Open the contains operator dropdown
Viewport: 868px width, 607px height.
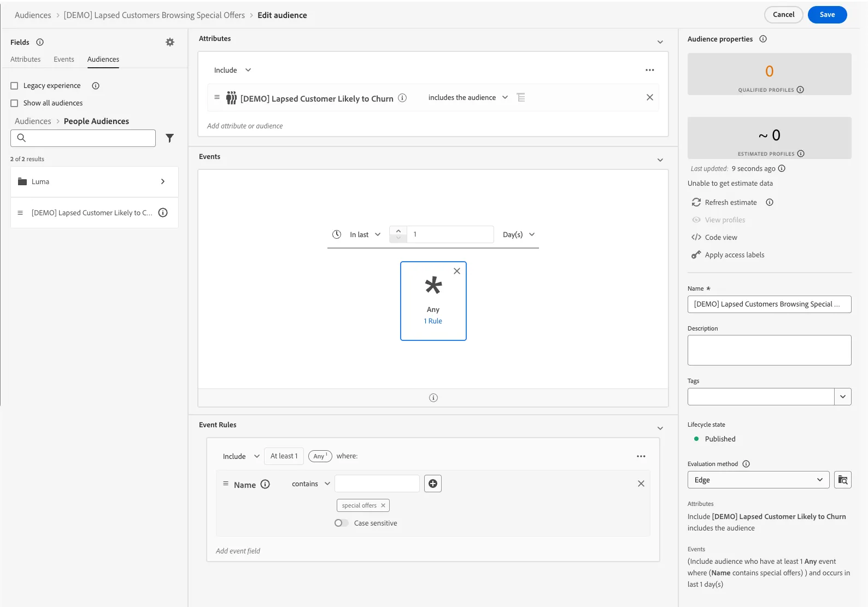[x=311, y=484]
